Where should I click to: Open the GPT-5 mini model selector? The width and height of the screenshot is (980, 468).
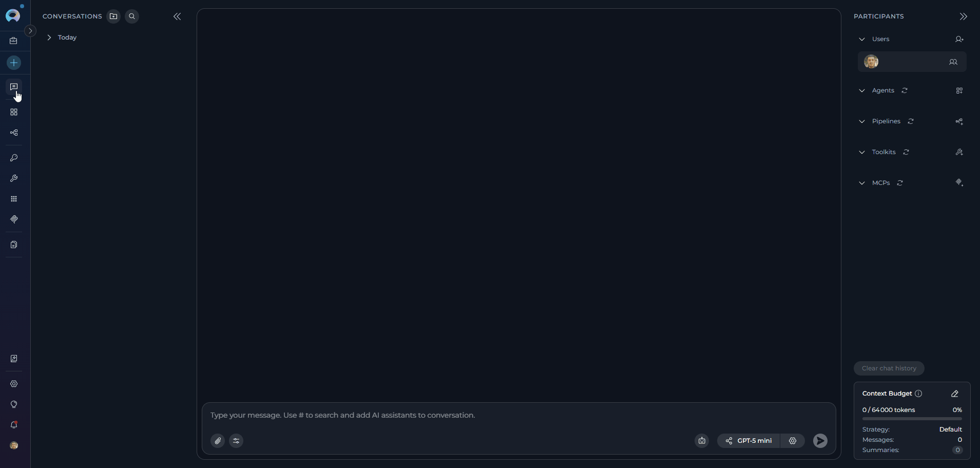pyautogui.click(x=748, y=441)
